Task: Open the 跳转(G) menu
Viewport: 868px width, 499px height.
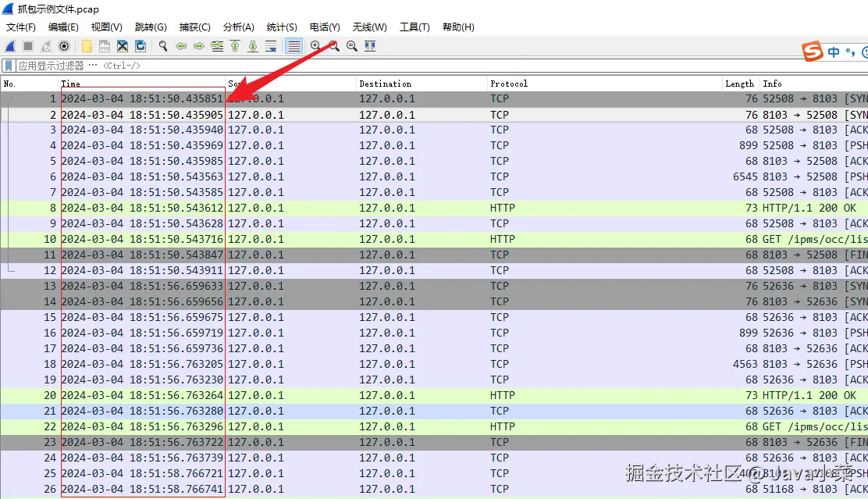Action: click(x=151, y=27)
